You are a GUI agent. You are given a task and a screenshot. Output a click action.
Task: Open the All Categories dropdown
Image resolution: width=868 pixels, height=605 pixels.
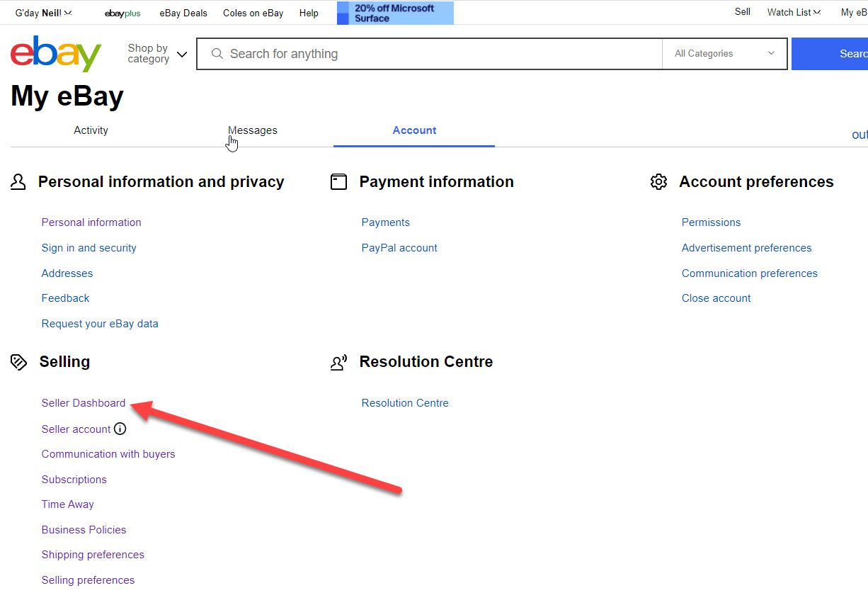pyautogui.click(x=724, y=54)
